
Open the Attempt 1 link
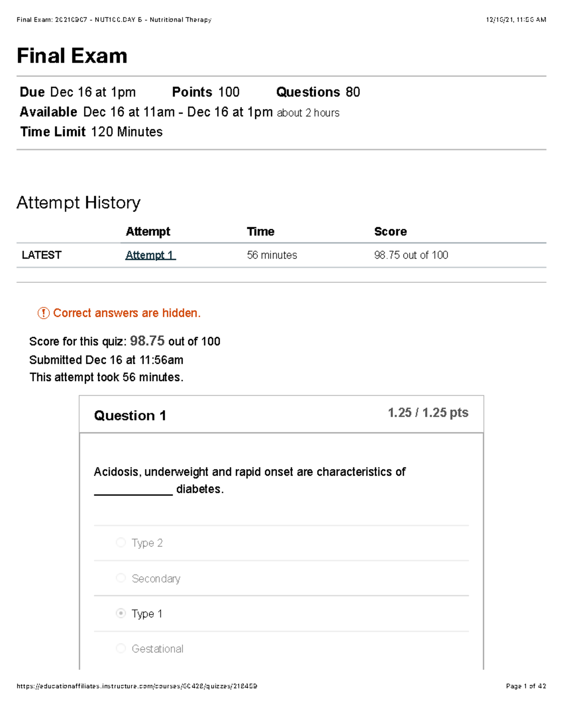point(150,255)
